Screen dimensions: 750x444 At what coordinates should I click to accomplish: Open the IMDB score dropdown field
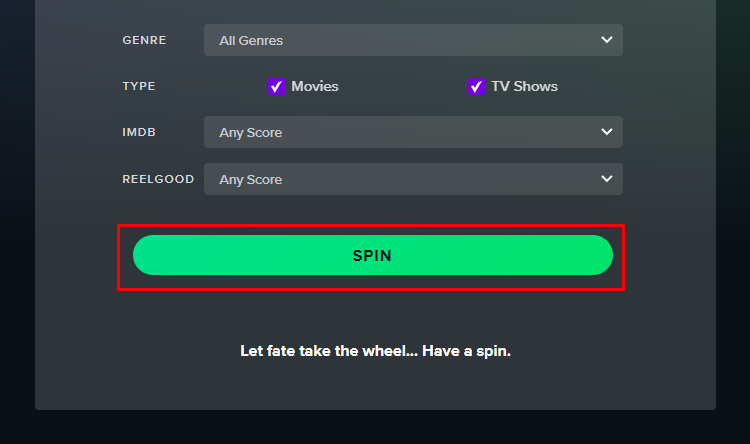point(413,132)
